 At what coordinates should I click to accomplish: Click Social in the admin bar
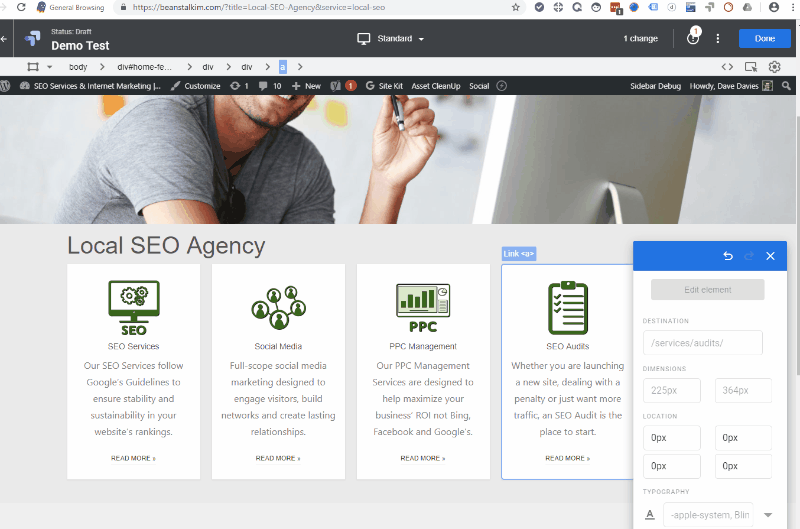(x=479, y=86)
